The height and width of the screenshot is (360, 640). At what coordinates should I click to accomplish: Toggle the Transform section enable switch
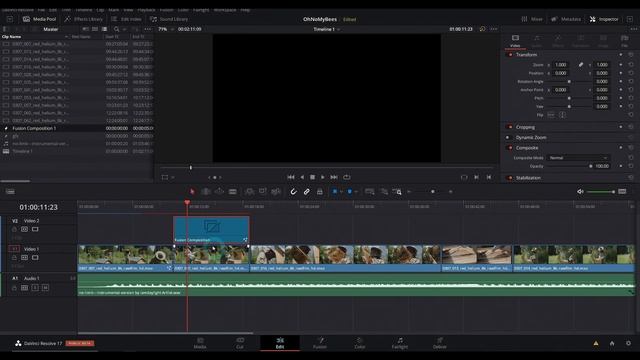(510, 55)
